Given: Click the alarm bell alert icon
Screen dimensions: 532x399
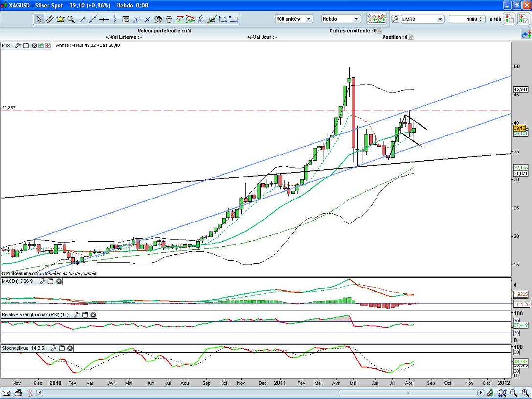Looking at the screenshot, I should point(60,19).
